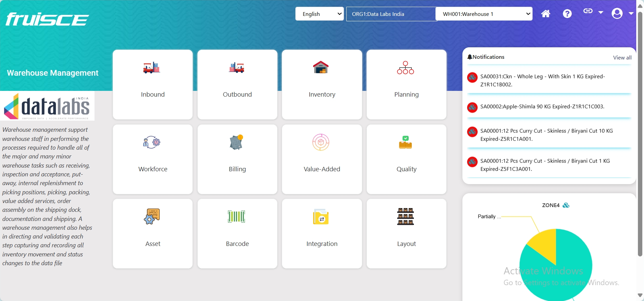The image size is (644, 301).
Task: Click the help question mark icon
Action: point(567,14)
